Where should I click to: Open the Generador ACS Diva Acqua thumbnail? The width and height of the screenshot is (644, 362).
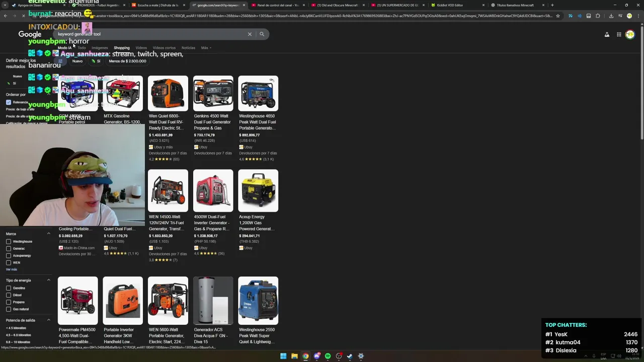tap(213, 301)
